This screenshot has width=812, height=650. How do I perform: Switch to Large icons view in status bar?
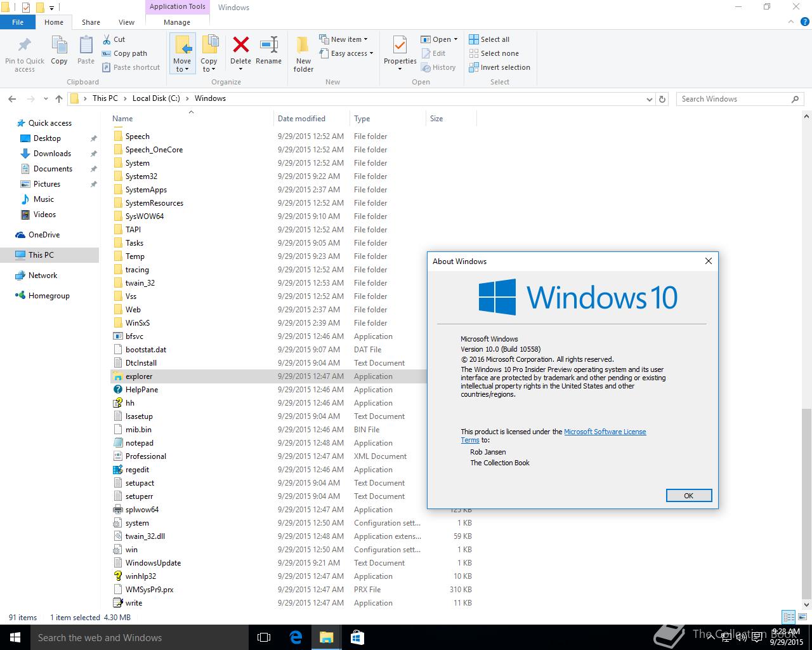(x=802, y=617)
